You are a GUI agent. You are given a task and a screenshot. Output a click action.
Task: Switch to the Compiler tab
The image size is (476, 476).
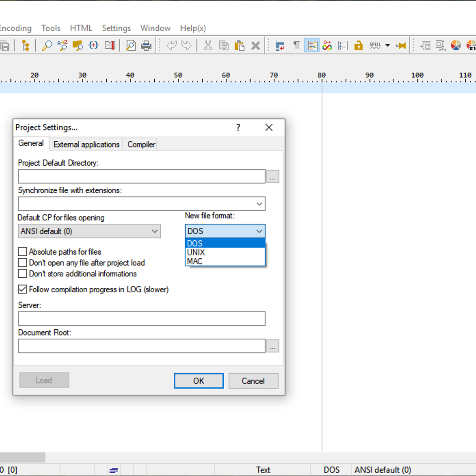pyautogui.click(x=141, y=144)
